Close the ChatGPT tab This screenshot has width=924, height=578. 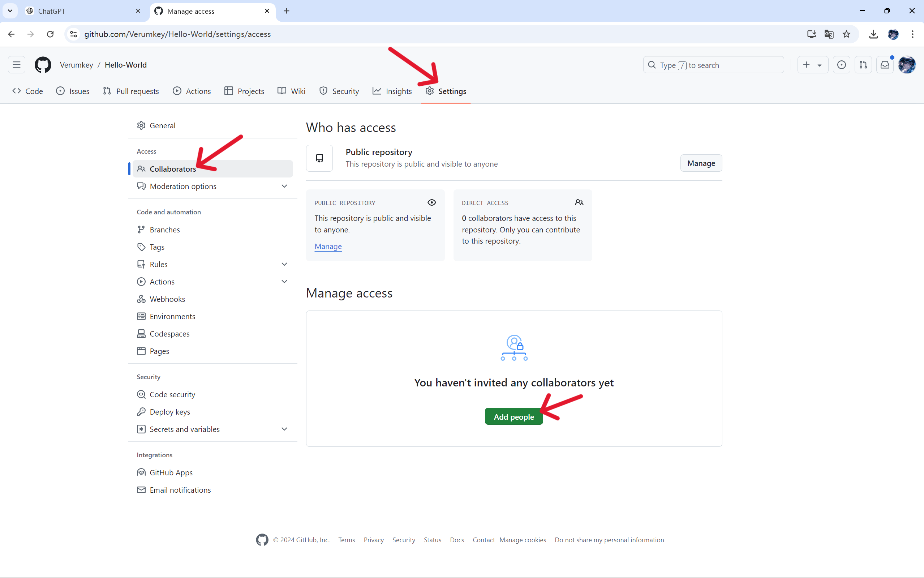(x=138, y=11)
